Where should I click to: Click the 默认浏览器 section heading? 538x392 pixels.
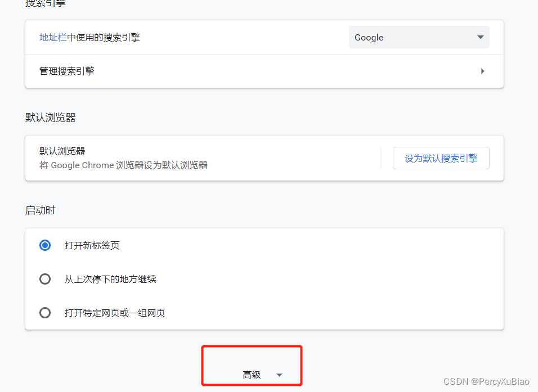click(x=51, y=118)
